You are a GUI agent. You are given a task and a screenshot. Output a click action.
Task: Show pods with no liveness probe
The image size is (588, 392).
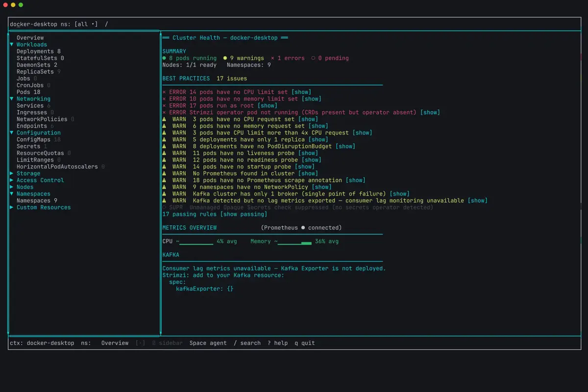click(x=308, y=153)
